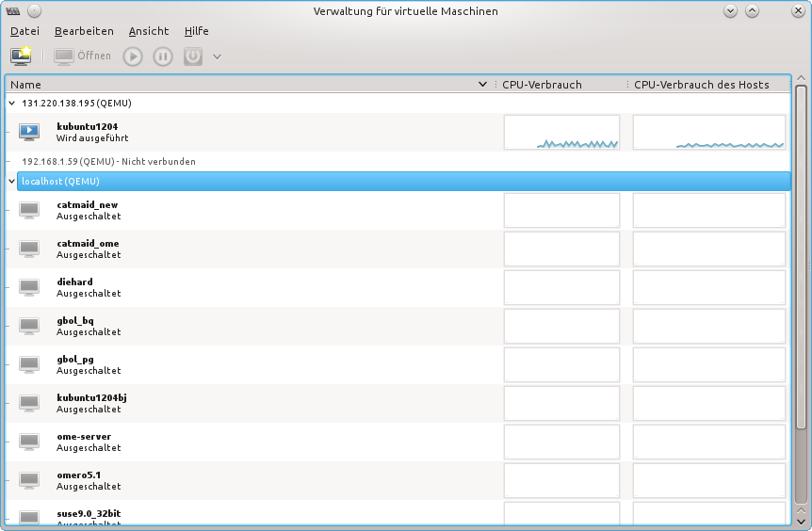Click the new virtual machine icon
The image size is (812, 531).
pyautogui.click(x=21, y=56)
